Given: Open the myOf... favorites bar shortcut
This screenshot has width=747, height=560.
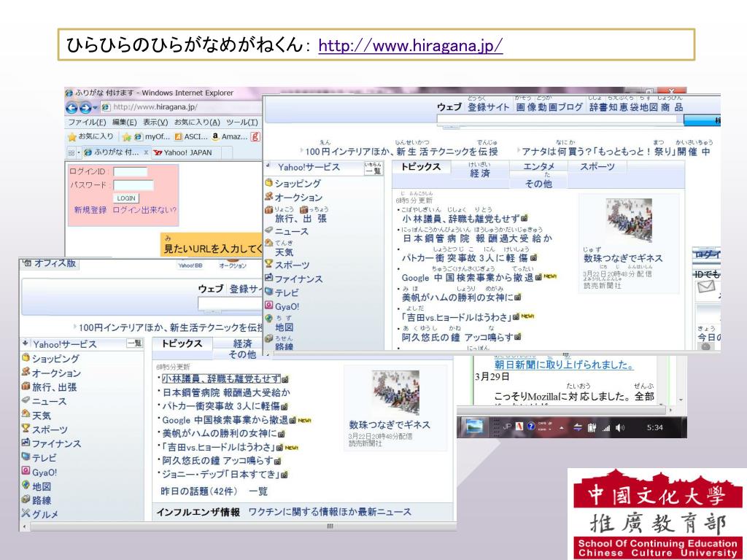Looking at the screenshot, I should coord(152,136).
